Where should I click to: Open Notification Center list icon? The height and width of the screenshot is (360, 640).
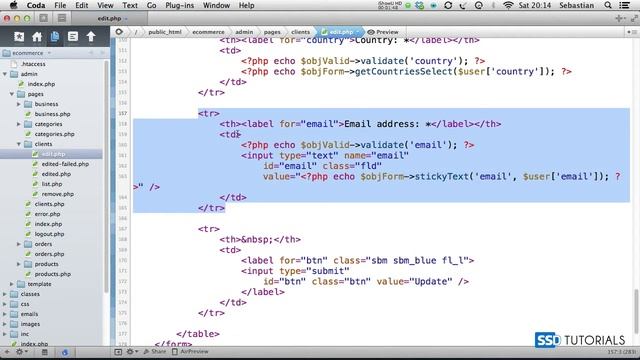(624, 5)
